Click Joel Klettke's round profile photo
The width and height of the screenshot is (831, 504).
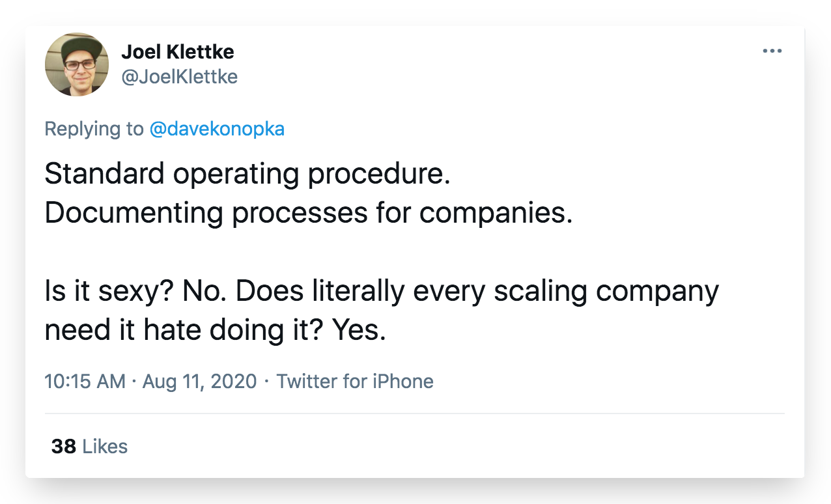77,64
